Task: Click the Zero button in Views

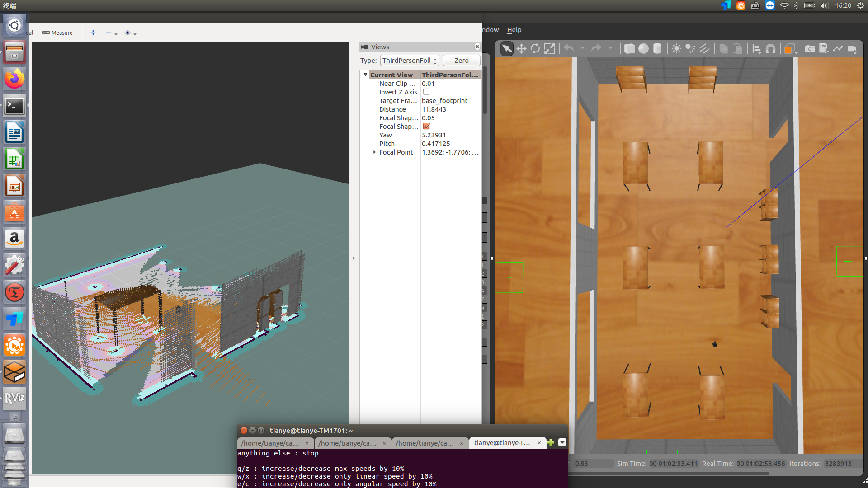Action: click(461, 61)
